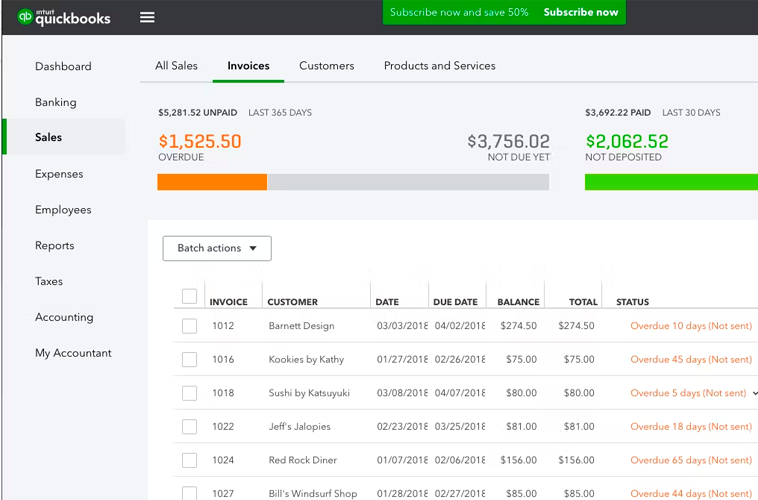Open Banking in the left sidebar
Image resolution: width=758 pixels, height=500 pixels.
coord(56,102)
